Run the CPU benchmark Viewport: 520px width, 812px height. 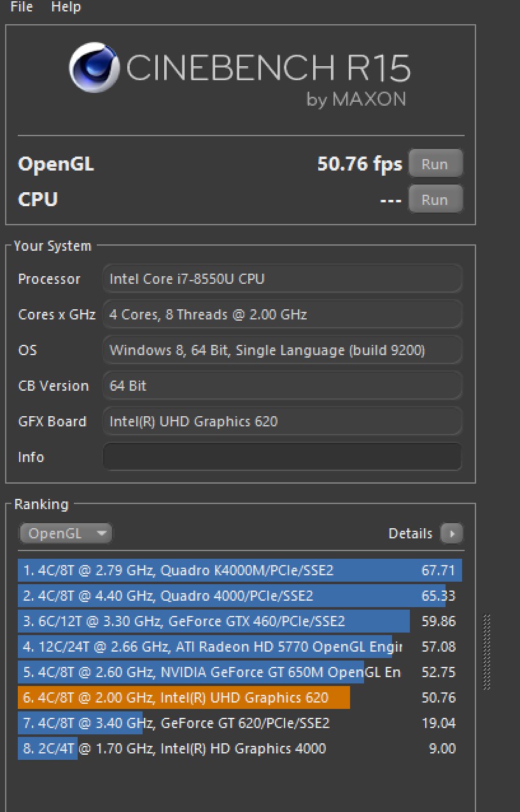[x=435, y=199]
